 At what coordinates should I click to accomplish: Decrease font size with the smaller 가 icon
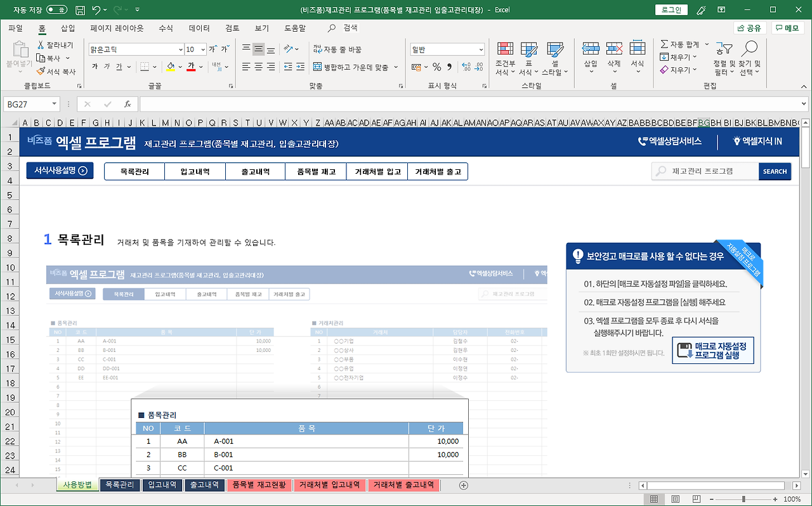[225, 49]
